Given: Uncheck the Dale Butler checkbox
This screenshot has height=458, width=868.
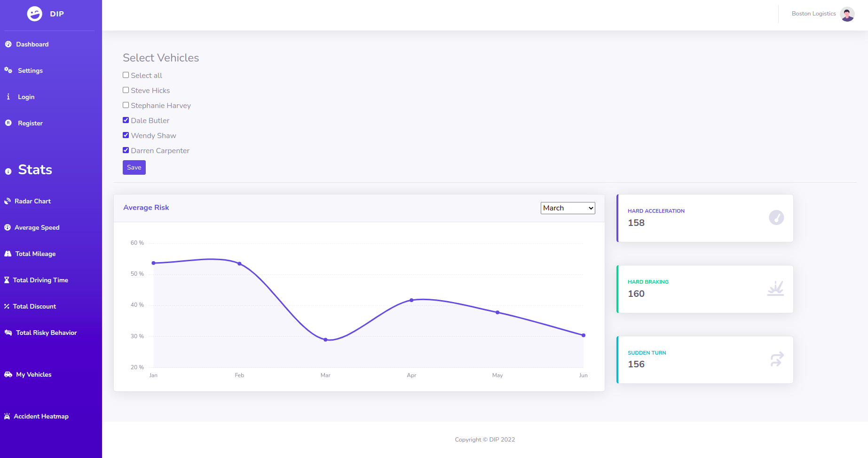Looking at the screenshot, I should click(126, 120).
